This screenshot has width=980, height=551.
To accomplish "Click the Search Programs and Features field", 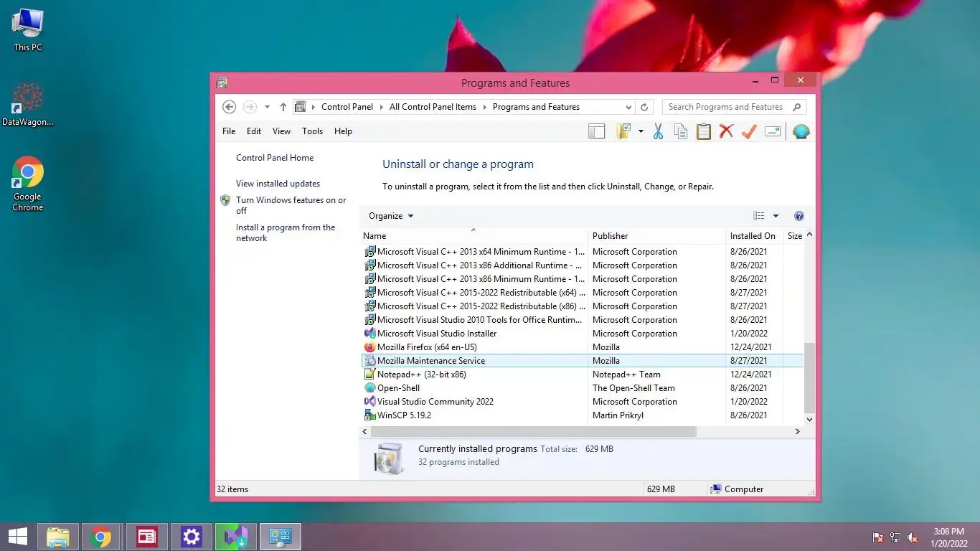I will 734,107.
